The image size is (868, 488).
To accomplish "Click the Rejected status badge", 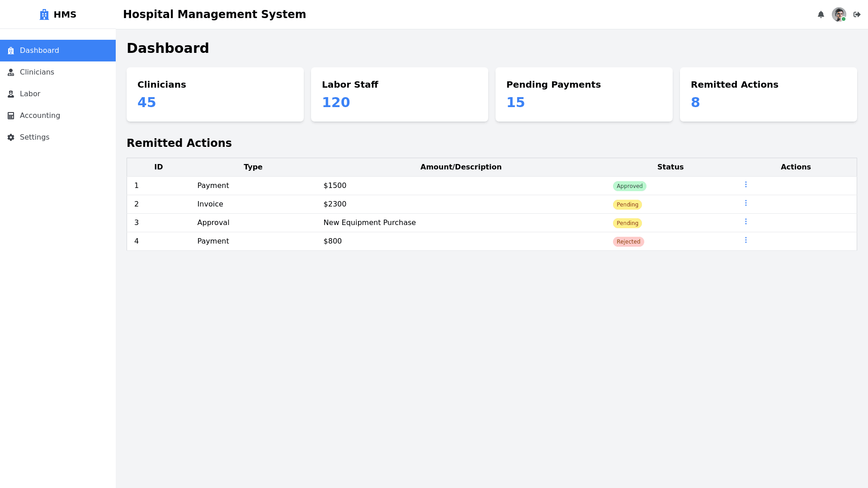I will (x=628, y=242).
